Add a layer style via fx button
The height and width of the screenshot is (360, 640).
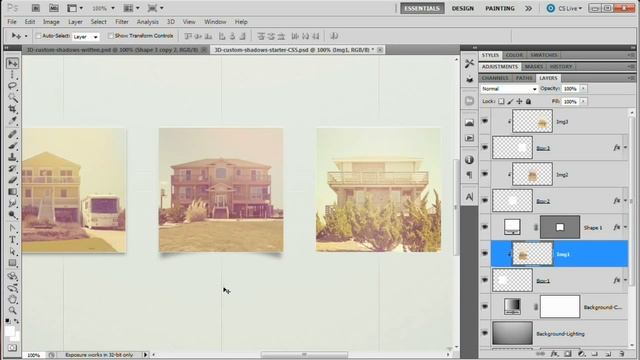[x=554, y=354]
